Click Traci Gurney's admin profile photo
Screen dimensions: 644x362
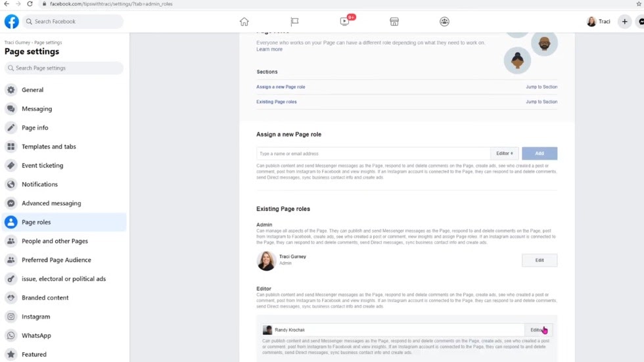point(266,261)
